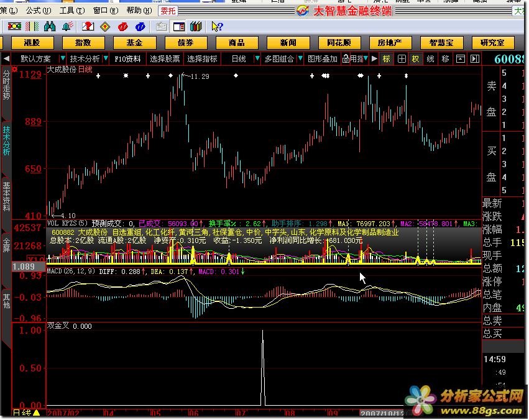
Task: Select the F10资料 tab
Action: point(127,59)
